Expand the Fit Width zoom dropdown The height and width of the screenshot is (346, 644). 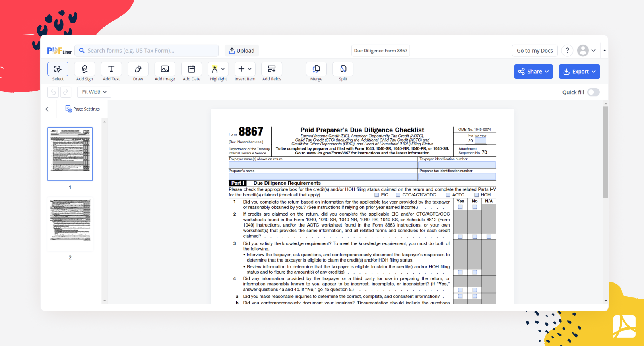[94, 92]
